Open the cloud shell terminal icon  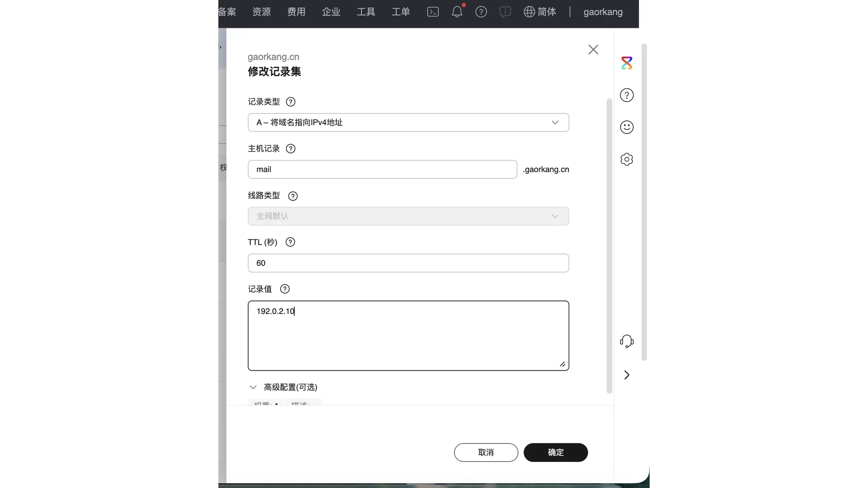tap(433, 12)
